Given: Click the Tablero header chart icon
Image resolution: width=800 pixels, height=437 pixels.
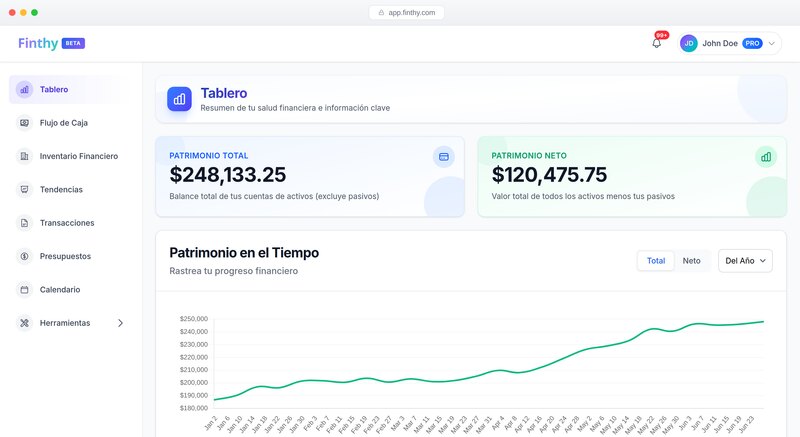Looking at the screenshot, I should click(x=179, y=99).
